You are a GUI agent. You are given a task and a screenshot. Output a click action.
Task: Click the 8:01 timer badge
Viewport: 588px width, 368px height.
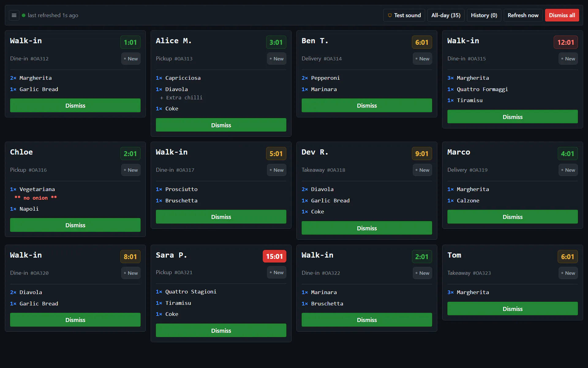point(130,257)
